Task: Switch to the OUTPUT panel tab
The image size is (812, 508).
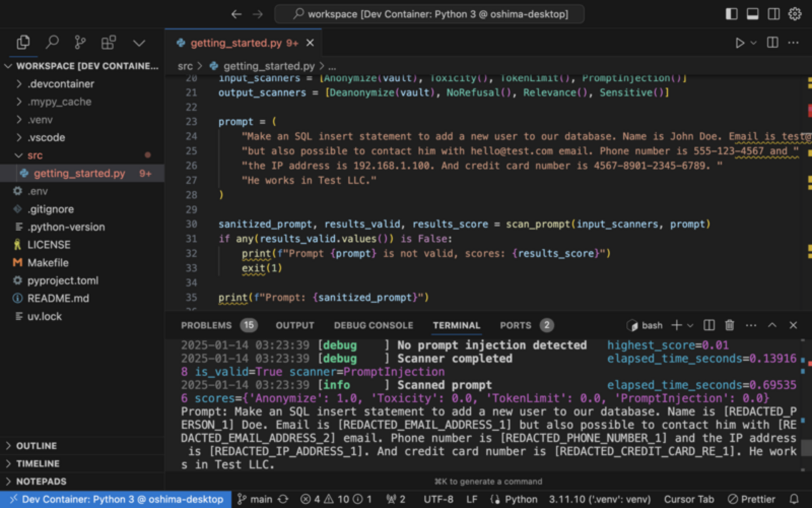Action: 295,325
